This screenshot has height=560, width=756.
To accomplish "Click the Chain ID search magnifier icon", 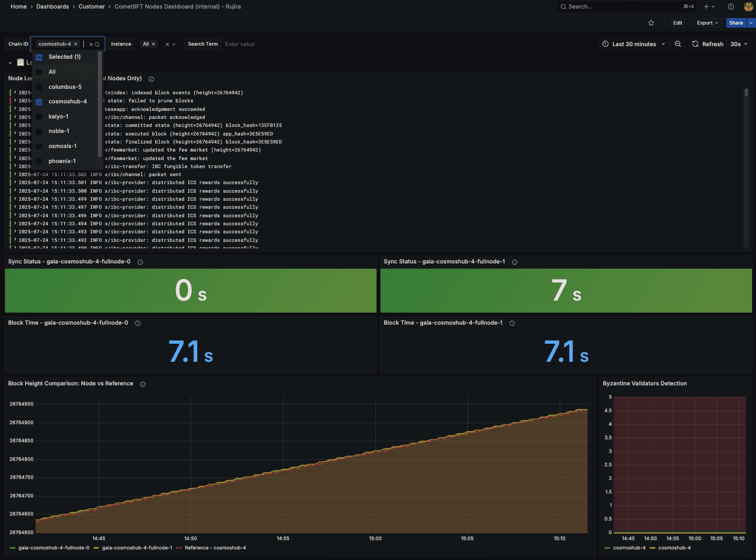I will 97,44.
